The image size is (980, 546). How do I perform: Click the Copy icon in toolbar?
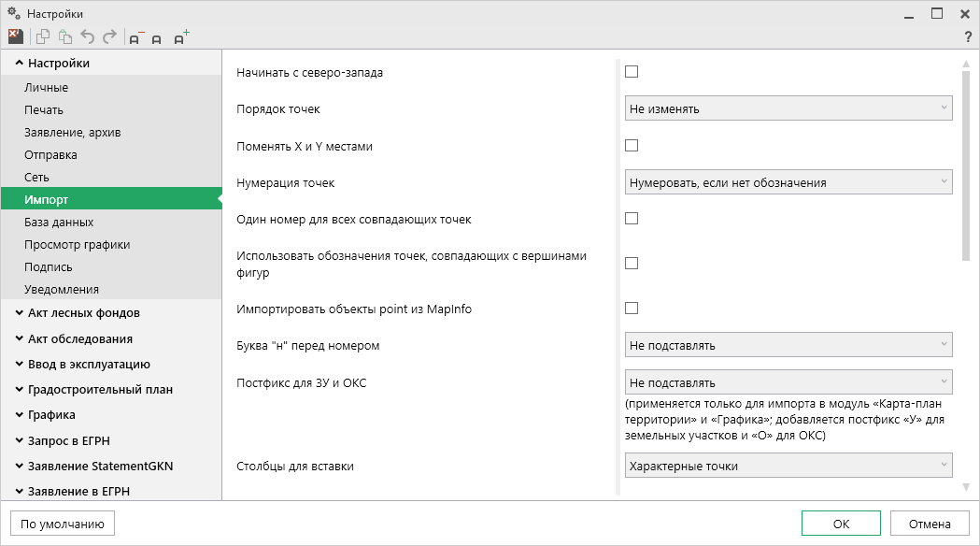pyautogui.click(x=43, y=37)
